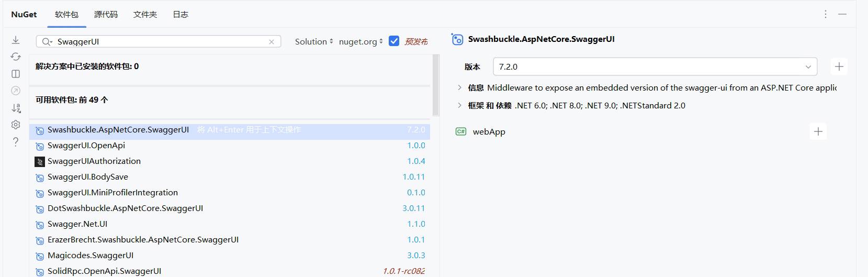The height and width of the screenshot is (277, 868).
Task: Toggle the details pane layout icon
Action: [x=16, y=74]
